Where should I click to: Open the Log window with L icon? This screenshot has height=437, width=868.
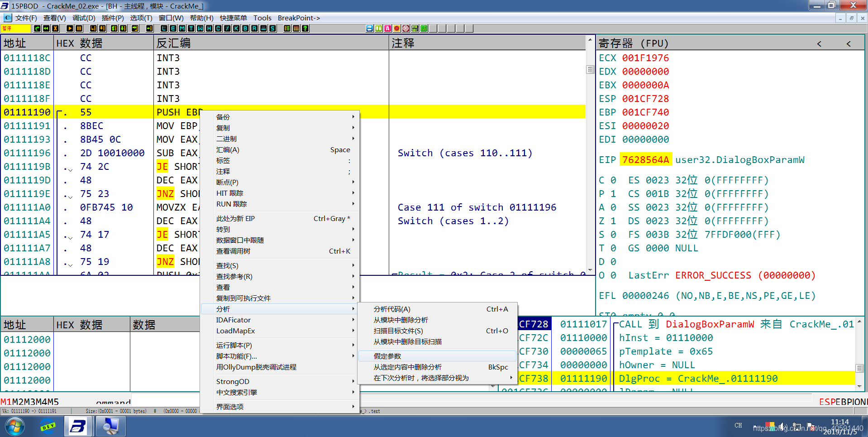(x=164, y=28)
